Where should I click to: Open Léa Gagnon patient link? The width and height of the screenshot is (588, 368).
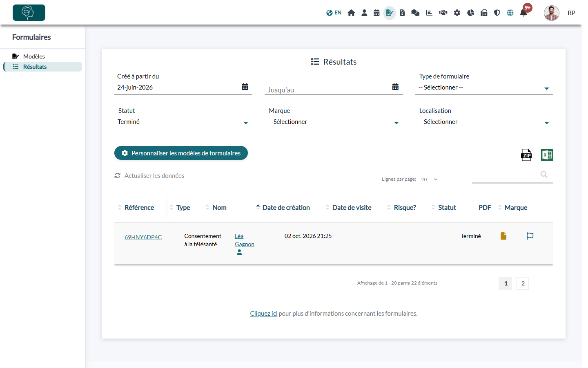coord(244,240)
